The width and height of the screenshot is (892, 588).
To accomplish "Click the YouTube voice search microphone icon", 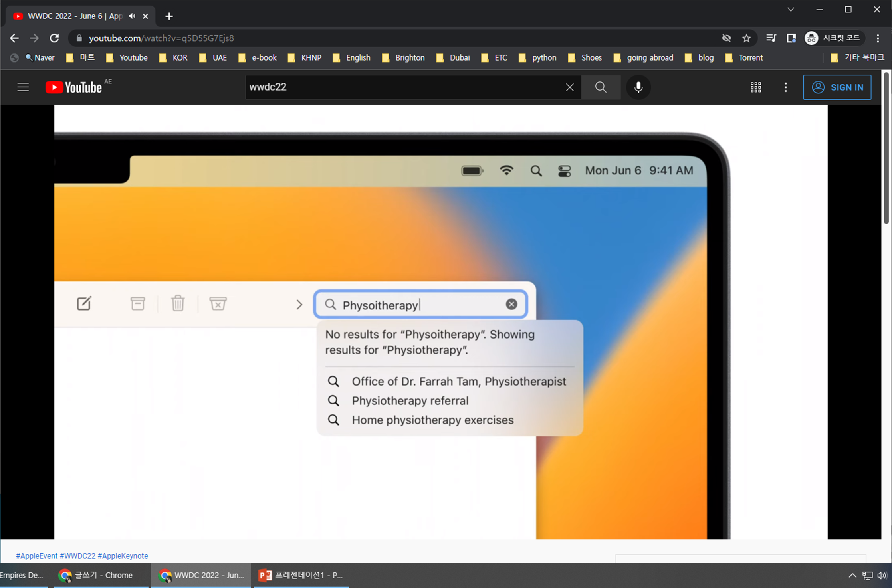I will click(x=638, y=87).
